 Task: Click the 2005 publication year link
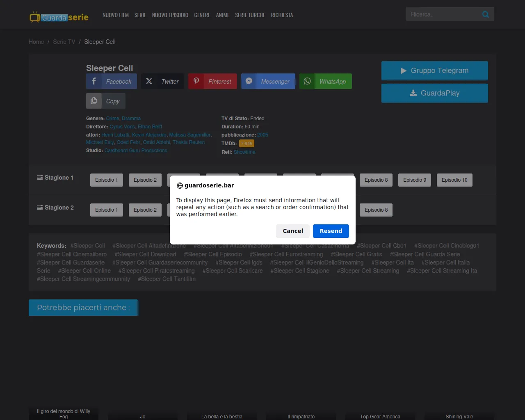(x=262, y=135)
